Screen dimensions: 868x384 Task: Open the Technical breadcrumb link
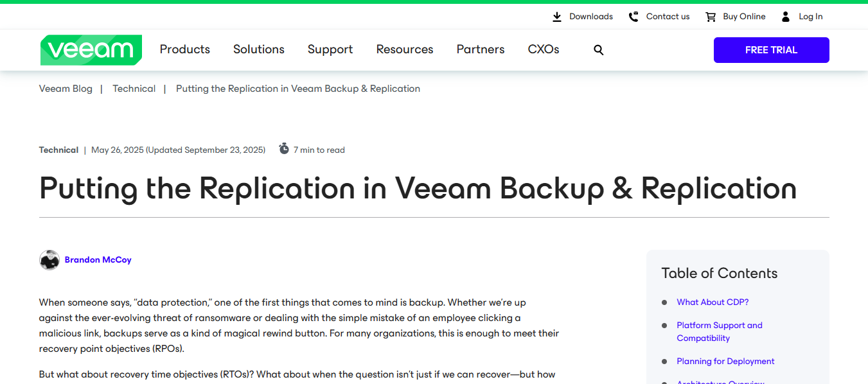tap(134, 89)
